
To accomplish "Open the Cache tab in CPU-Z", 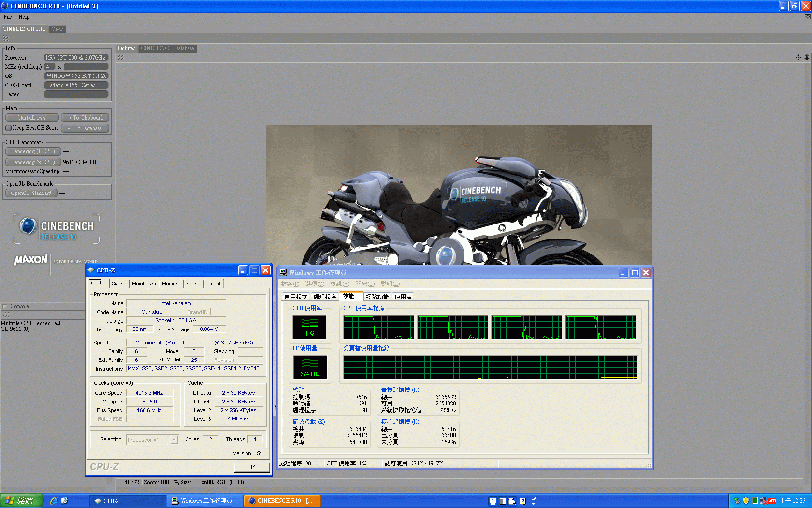I will point(119,284).
